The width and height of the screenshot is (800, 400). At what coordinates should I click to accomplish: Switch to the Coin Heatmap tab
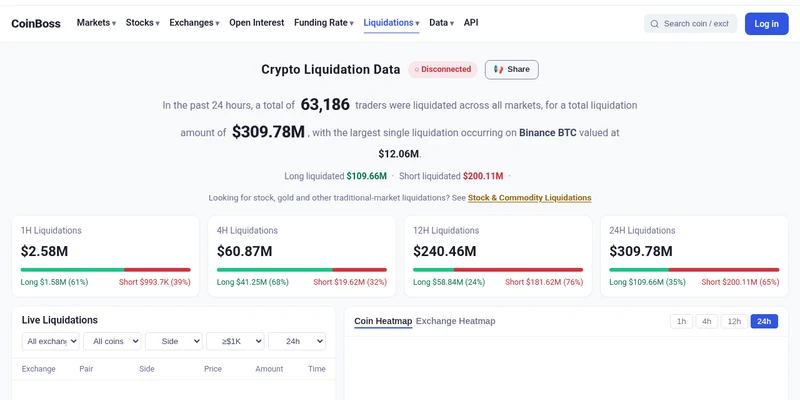tap(383, 321)
